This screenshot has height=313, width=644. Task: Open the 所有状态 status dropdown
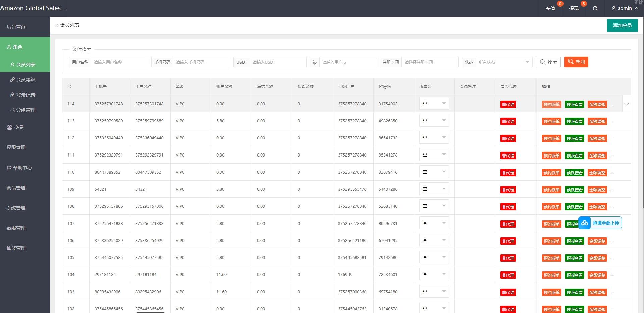pyautogui.click(x=503, y=62)
